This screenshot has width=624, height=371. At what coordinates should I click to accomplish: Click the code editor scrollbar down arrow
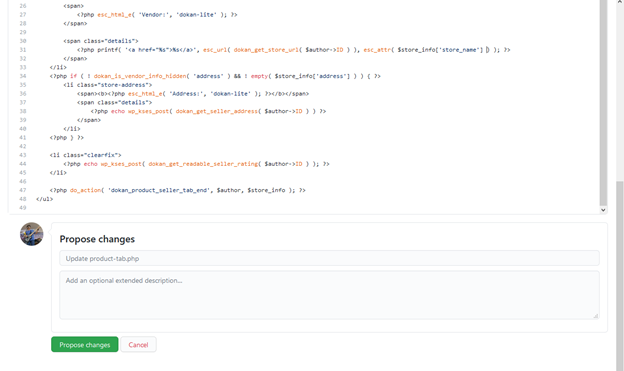pos(603,210)
